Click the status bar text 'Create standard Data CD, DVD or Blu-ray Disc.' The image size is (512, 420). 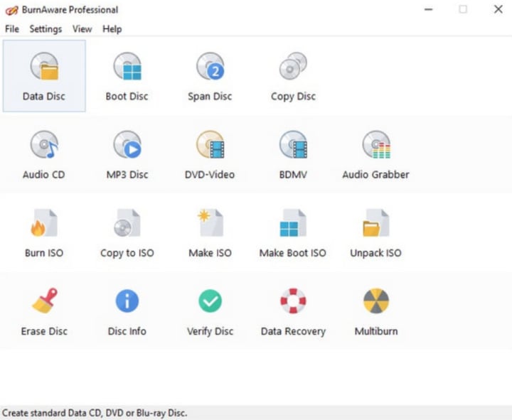[x=95, y=413]
